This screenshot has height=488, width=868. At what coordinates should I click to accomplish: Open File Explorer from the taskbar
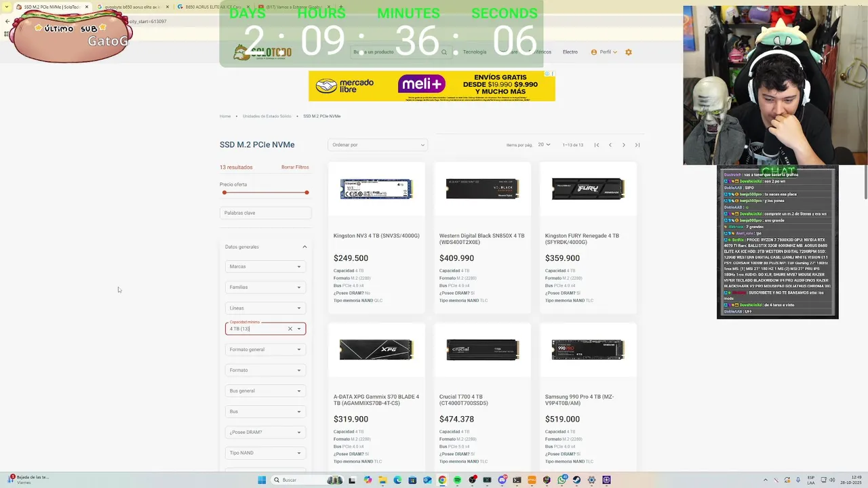[x=382, y=480]
